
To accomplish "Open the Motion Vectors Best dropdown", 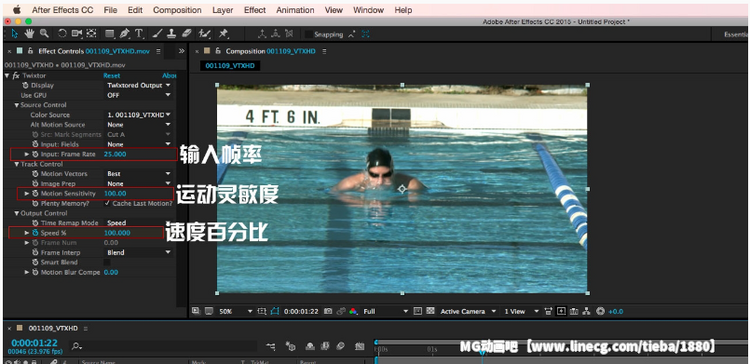I will click(139, 174).
